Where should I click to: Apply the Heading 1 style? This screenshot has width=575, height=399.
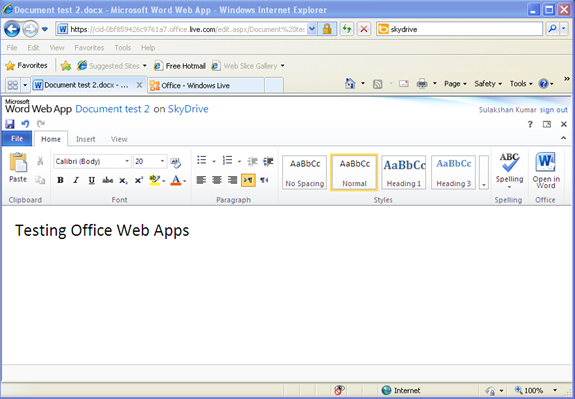click(404, 172)
